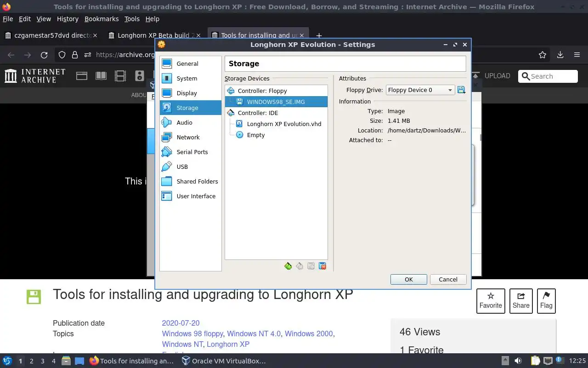The height and width of the screenshot is (368, 588).
Task: Open the Floppy Device 0 dropdown
Action: tap(420, 90)
